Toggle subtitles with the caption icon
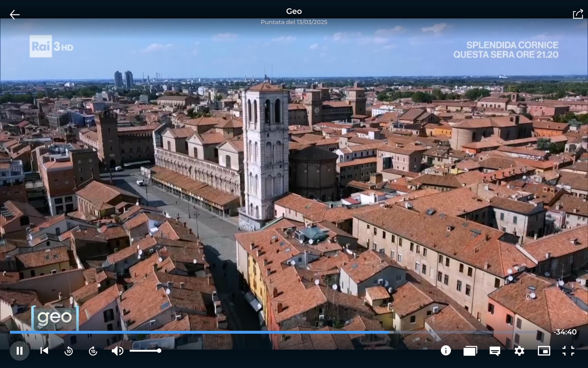This screenshot has height=368, width=588. click(x=495, y=351)
